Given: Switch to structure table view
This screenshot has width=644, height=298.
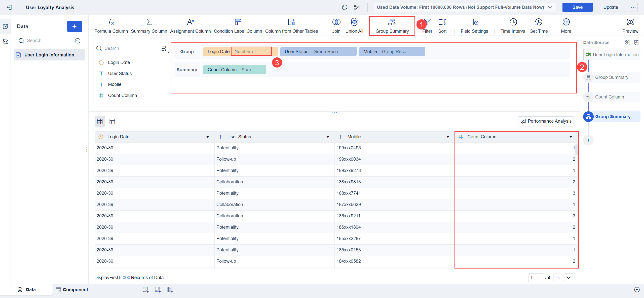Looking at the screenshot, I should [112, 121].
